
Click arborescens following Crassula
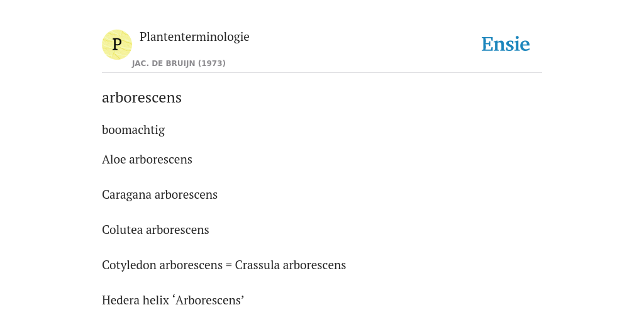pyautogui.click(x=314, y=265)
